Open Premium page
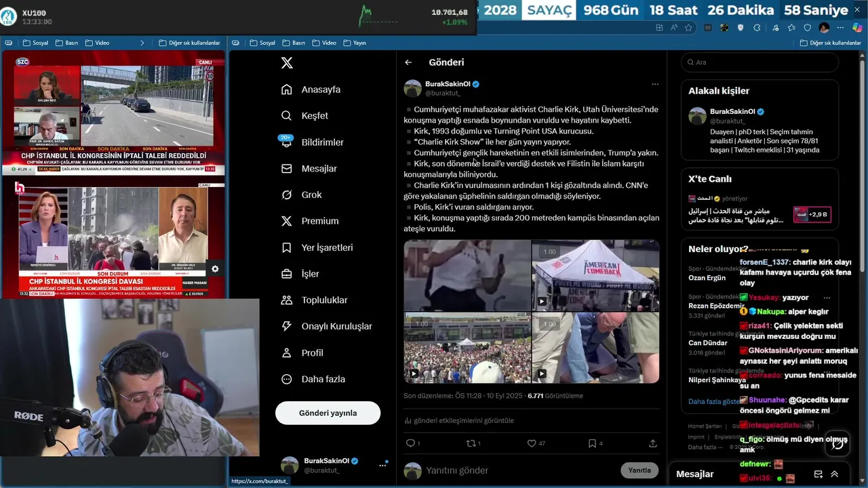This screenshot has width=868, height=488. pyautogui.click(x=310, y=221)
